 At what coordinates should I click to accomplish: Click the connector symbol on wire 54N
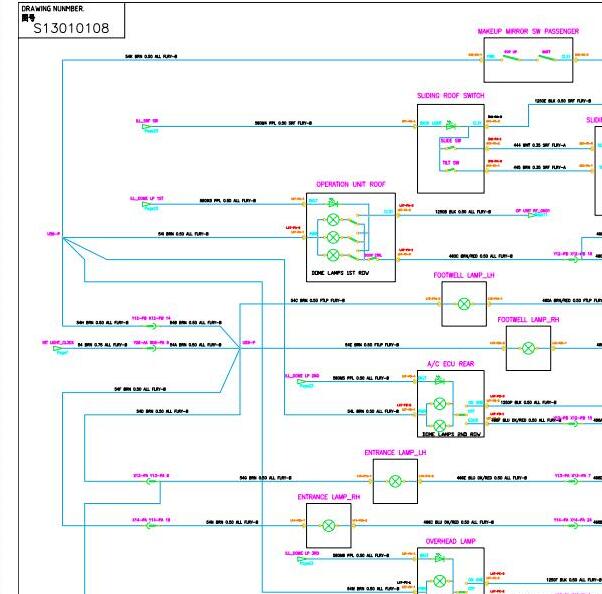pyautogui.click(x=151, y=525)
